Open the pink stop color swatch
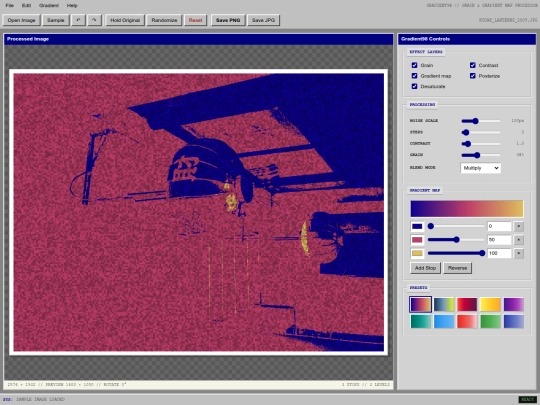 tap(417, 240)
